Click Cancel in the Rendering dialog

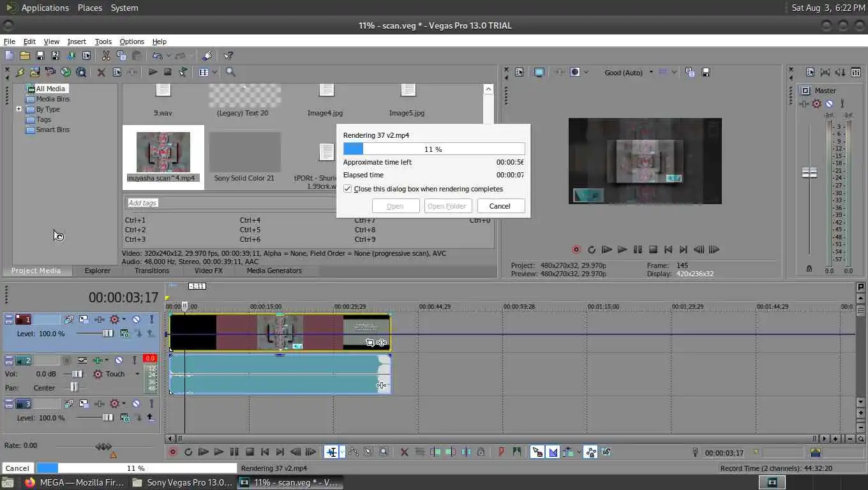(500, 206)
